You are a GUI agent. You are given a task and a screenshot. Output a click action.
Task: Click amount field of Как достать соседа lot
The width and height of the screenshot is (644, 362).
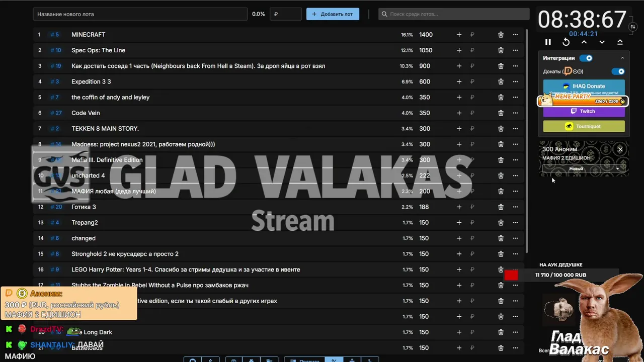coord(425,66)
